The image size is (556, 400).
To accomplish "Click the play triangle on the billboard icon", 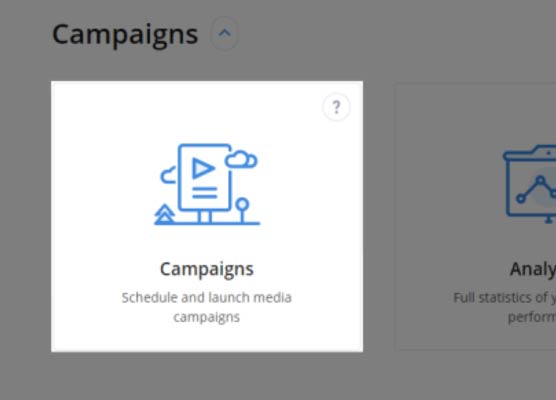I will [203, 168].
